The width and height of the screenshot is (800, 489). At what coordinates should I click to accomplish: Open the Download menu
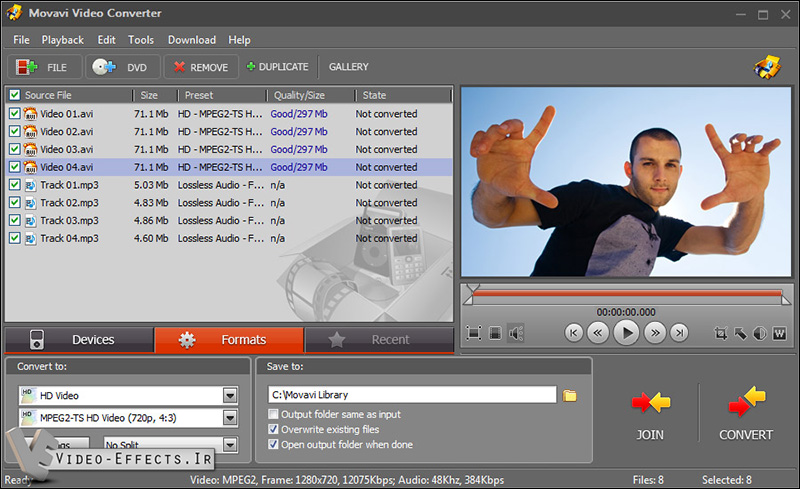(192, 40)
